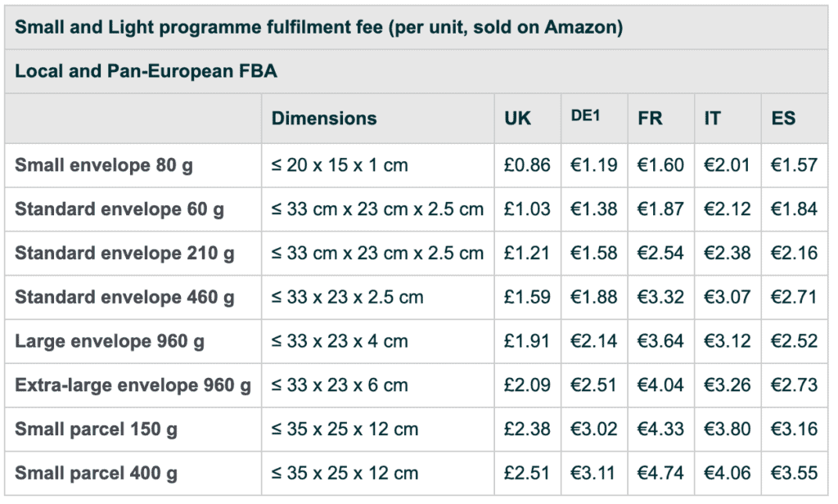Click the €3.55 ES fee cell
The width and height of the screenshot is (838, 504).
pos(794,473)
